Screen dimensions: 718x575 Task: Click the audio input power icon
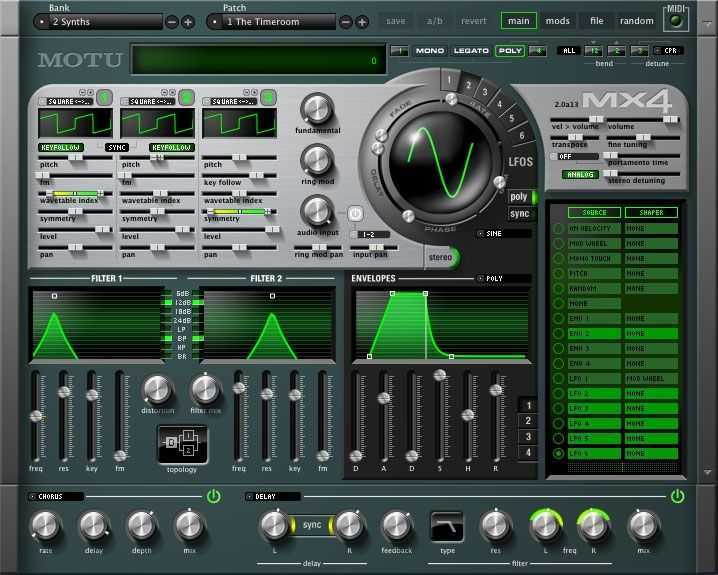[354, 213]
